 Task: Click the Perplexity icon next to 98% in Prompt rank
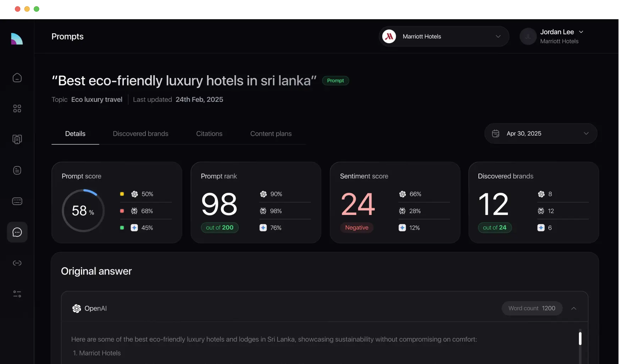tap(263, 211)
